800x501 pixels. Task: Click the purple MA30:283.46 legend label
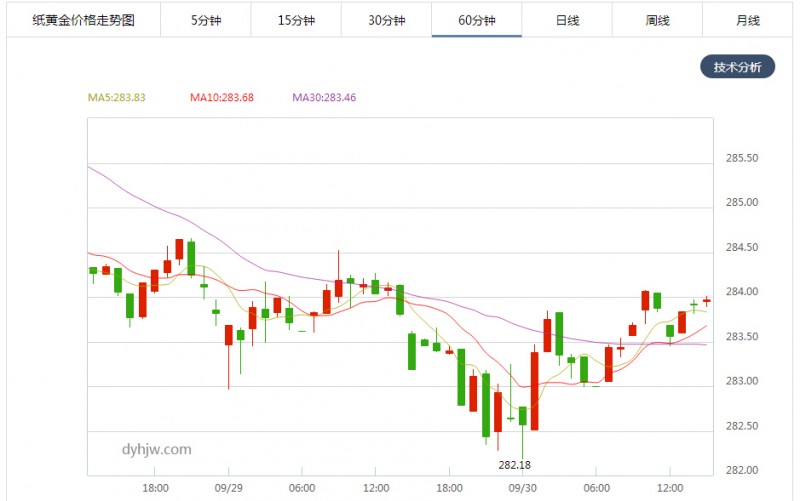(x=324, y=98)
